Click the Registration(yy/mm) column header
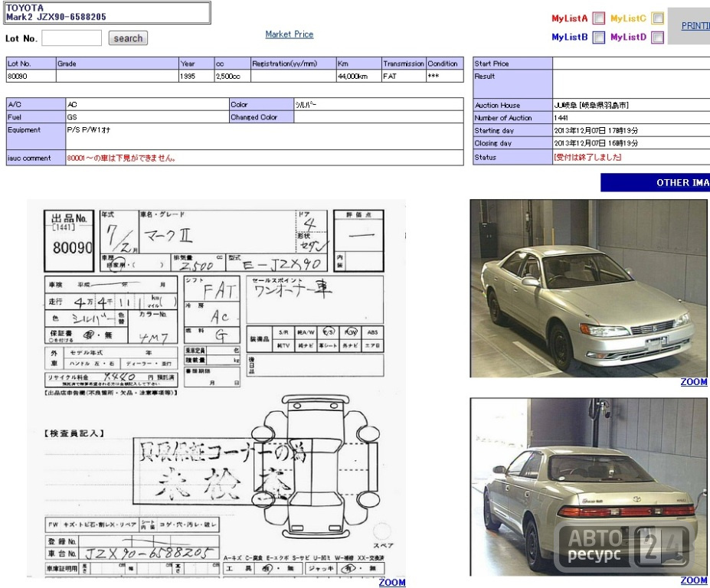Viewport: 710px width, 588px height. tap(293, 64)
